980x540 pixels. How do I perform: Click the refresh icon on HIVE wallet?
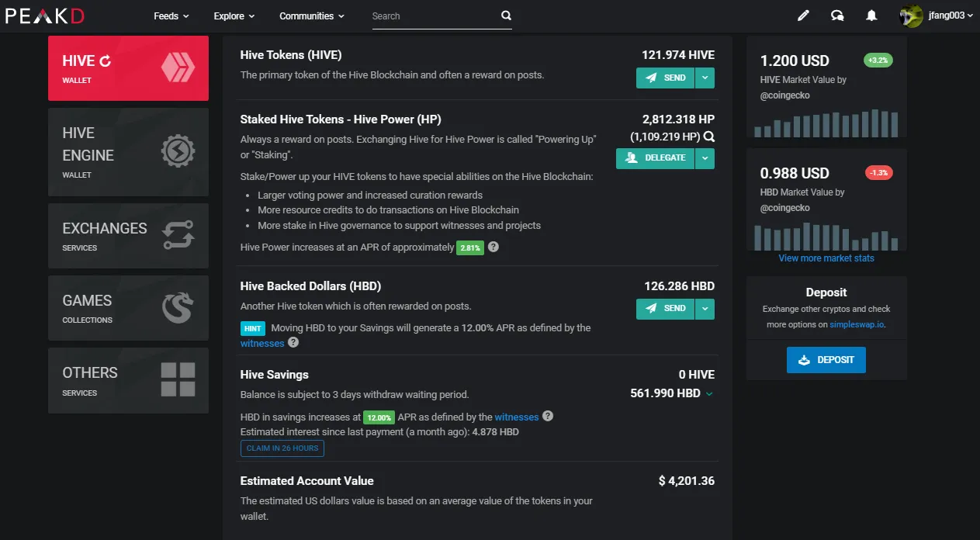pyautogui.click(x=106, y=61)
